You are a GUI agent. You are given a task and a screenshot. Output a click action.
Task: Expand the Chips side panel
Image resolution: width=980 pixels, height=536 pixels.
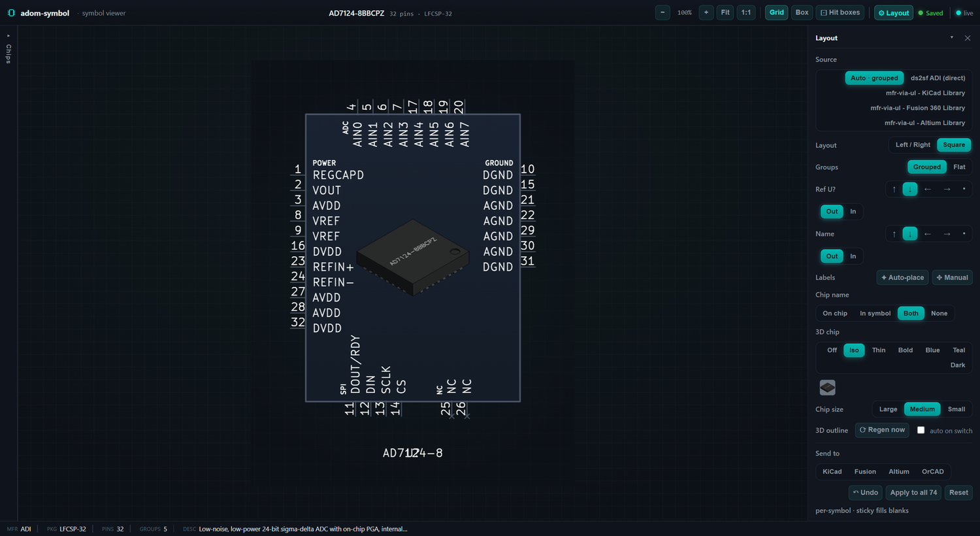coord(8,50)
